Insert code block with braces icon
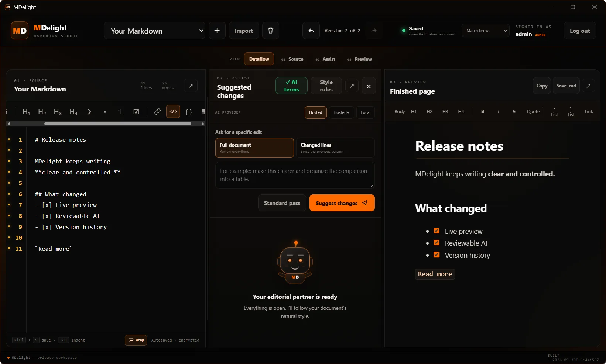This screenshot has height=364, width=606. click(x=189, y=112)
